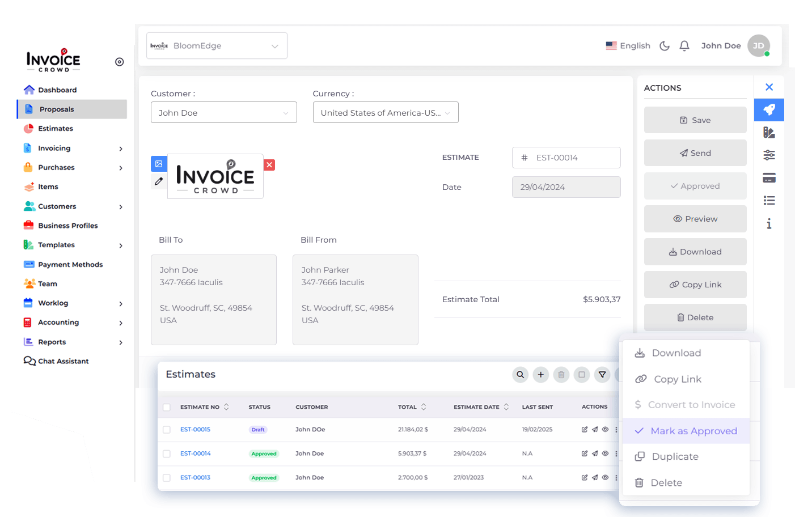Click the rocket icon in right panel
This screenshot has height=517, width=812.
click(769, 109)
